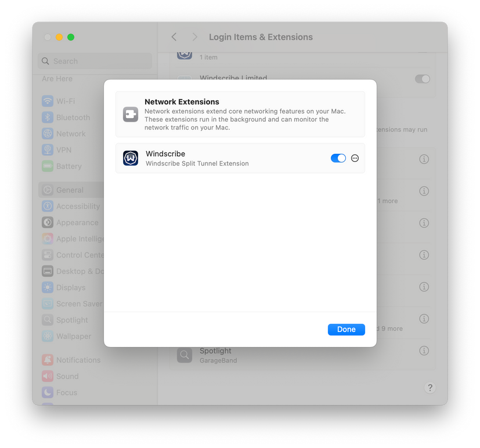Click the Done button
This screenshot has width=480, height=448.
346,329
